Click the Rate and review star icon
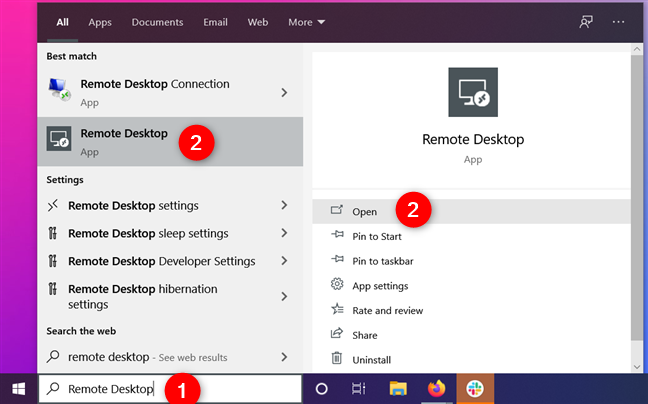Image resolution: width=648 pixels, height=404 pixels. 337,309
